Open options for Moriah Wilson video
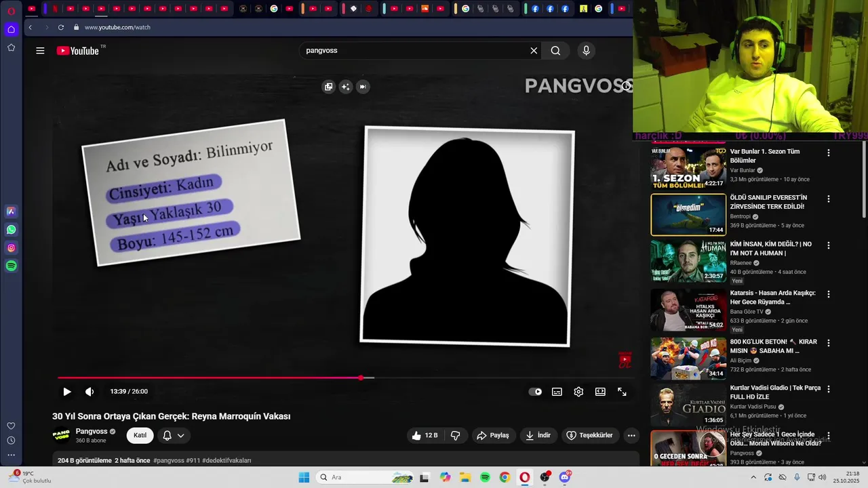This screenshot has height=488, width=868. [828, 435]
